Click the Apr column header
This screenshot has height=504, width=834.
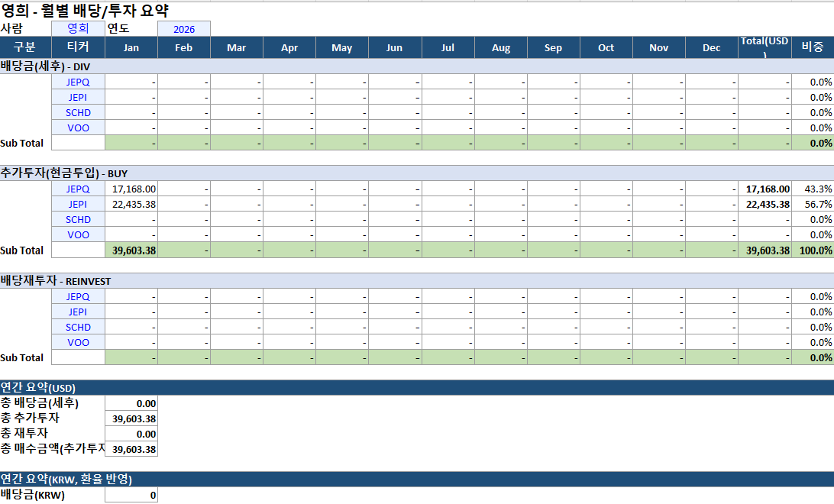pyautogui.click(x=289, y=47)
